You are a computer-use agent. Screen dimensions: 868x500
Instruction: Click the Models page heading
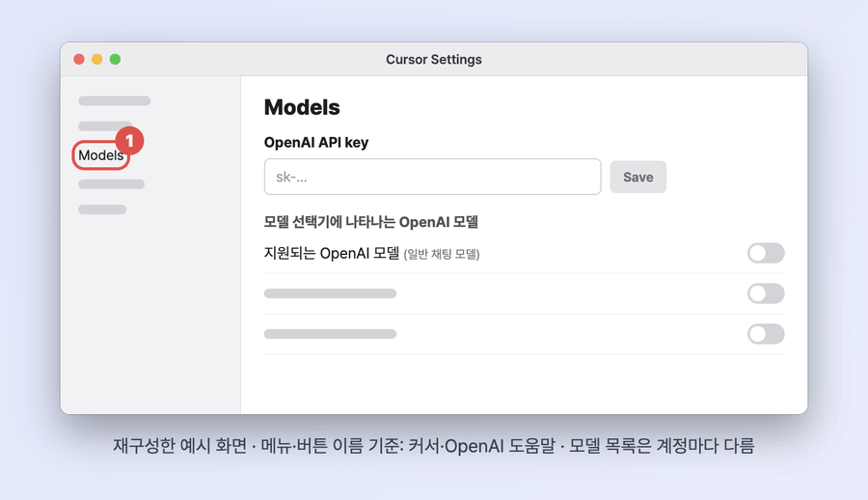click(x=302, y=107)
